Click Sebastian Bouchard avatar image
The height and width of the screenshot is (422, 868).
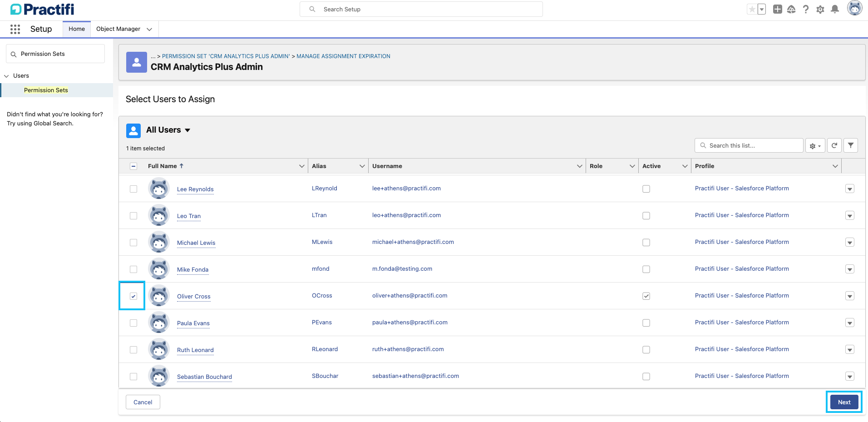click(159, 376)
